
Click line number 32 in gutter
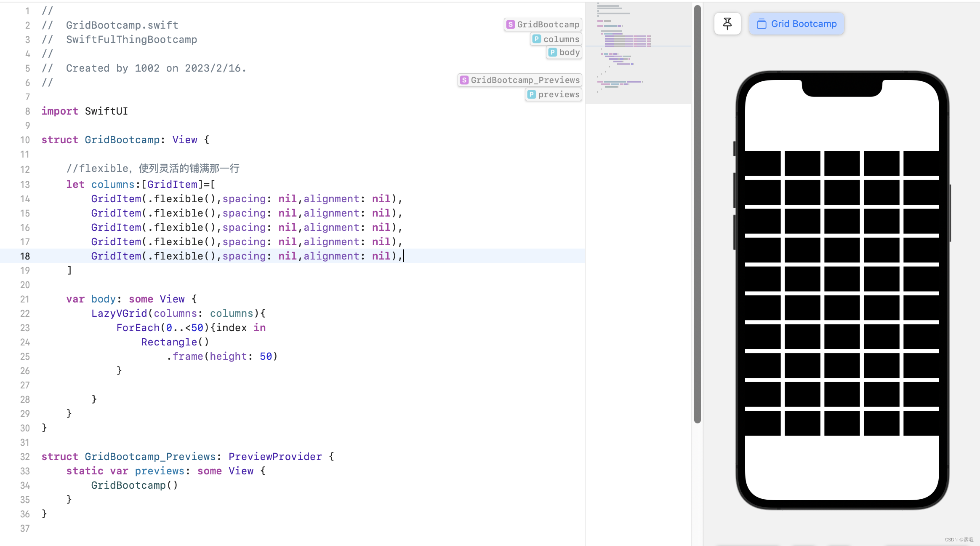[25, 457]
